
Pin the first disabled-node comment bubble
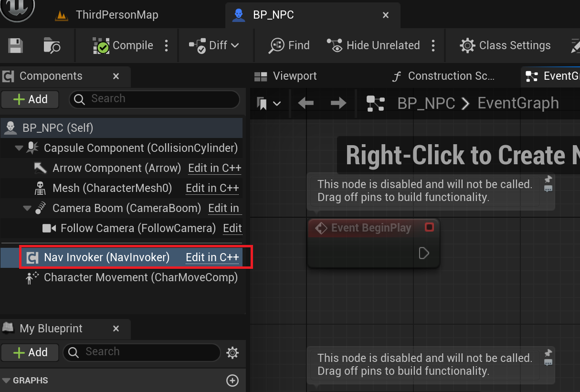coord(548,179)
